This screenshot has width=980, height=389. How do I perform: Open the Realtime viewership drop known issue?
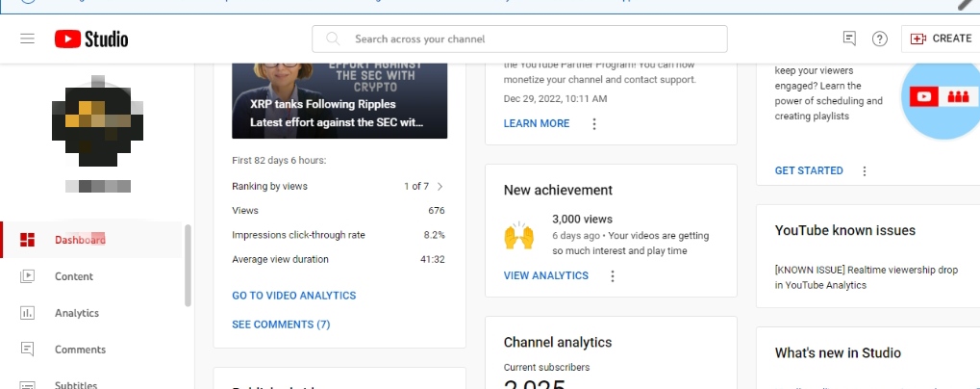[867, 277]
